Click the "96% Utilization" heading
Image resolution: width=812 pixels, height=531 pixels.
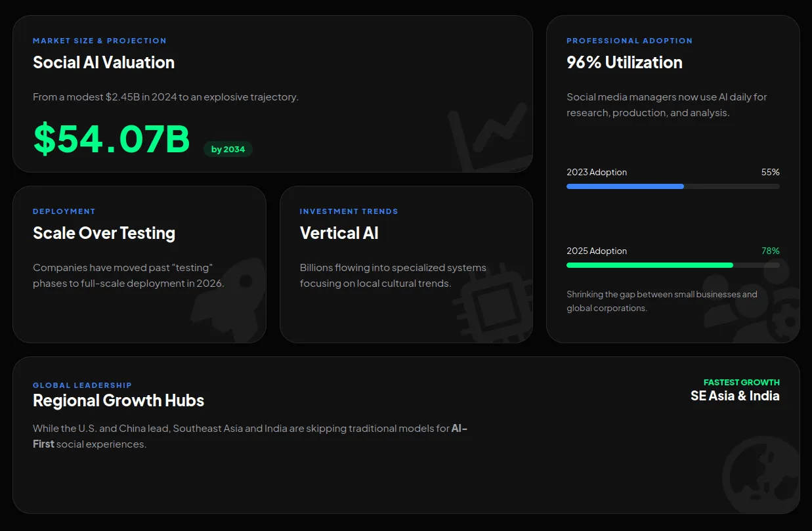click(x=624, y=62)
